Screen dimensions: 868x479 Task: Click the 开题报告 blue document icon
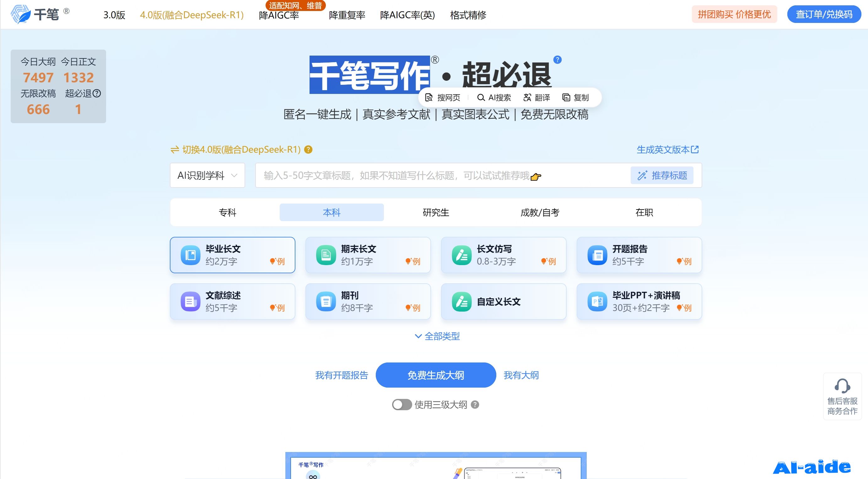597,255
